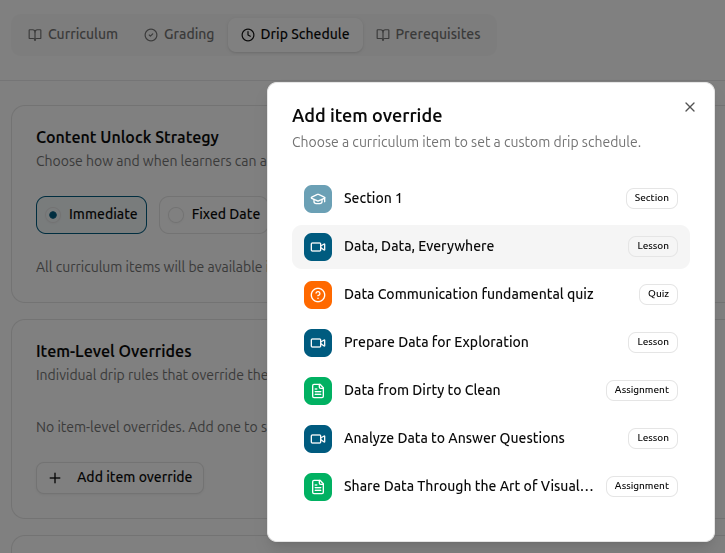Choose the Data Communication fundamental quiz item

coord(491,295)
